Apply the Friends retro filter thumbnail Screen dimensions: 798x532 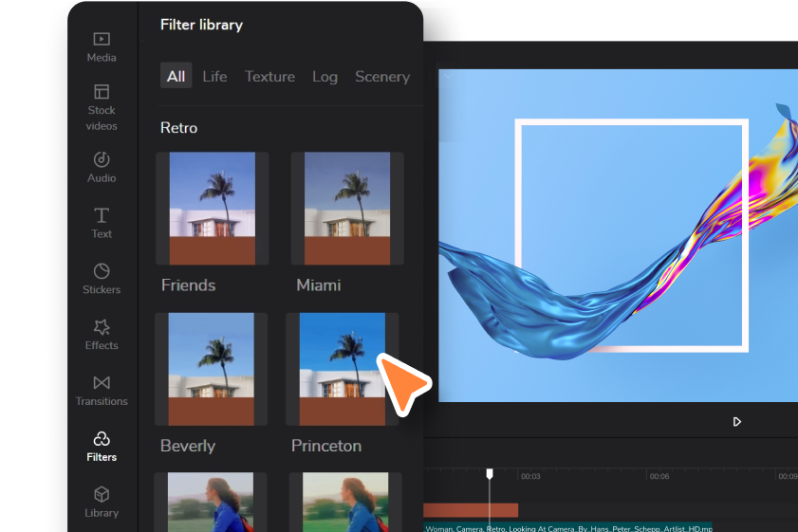213,208
